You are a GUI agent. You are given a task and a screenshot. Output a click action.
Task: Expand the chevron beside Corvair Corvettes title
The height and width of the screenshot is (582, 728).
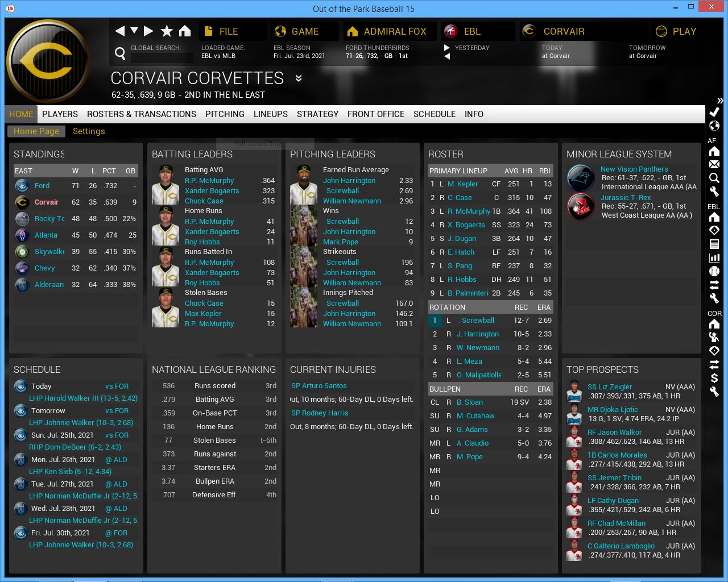pos(299,78)
